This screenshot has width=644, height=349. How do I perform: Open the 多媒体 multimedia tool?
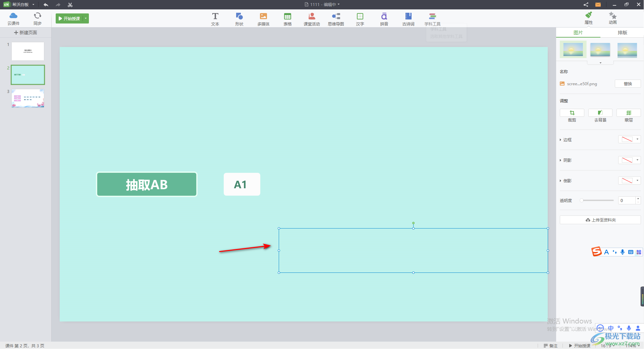point(263,19)
